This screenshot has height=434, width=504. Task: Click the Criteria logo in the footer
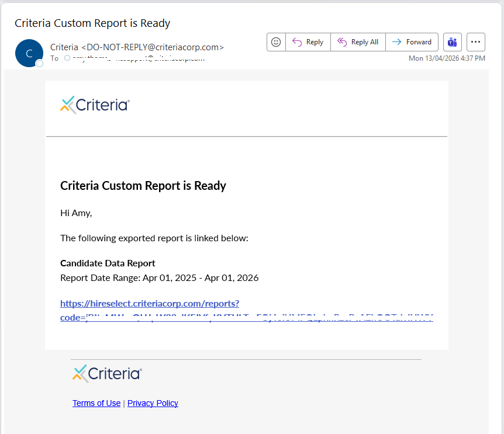(107, 374)
